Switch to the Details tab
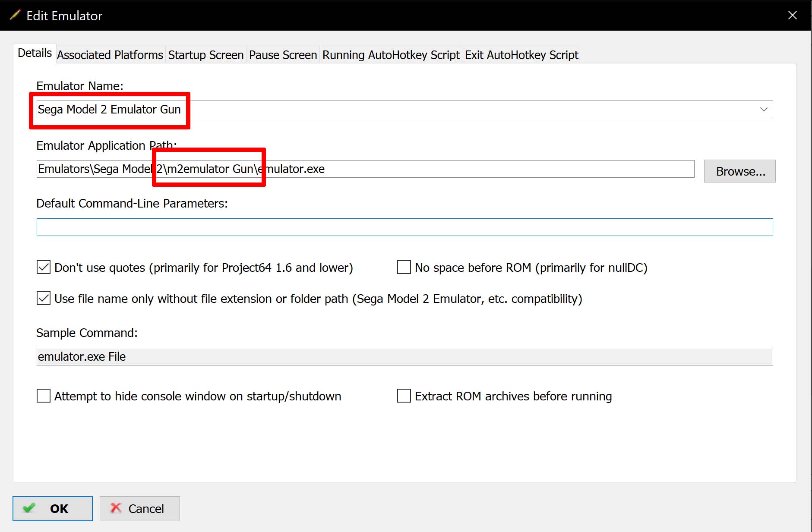812x532 pixels. pyautogui.click(x=35, y=54)
